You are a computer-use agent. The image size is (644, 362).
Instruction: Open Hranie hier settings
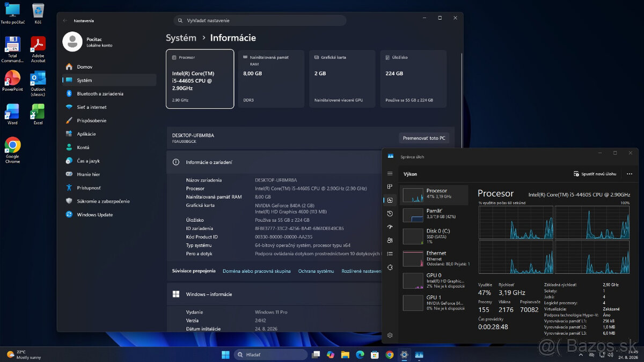[109, 174]
